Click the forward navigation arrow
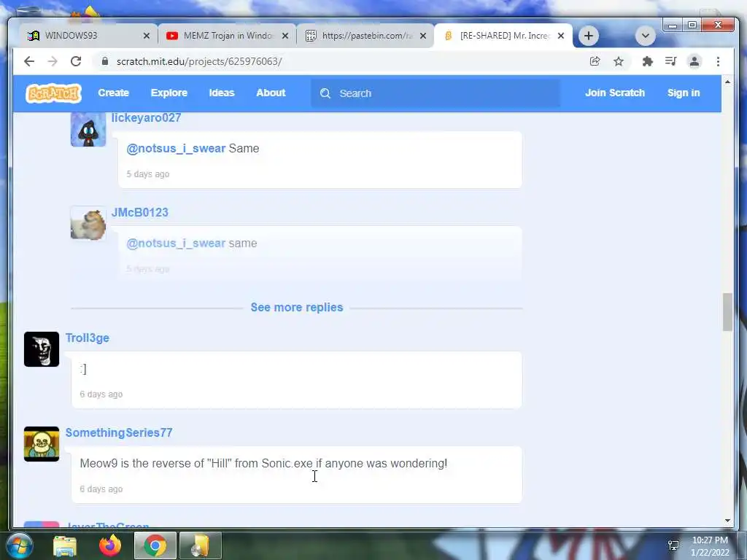The image size is (747, 560). [53, 61]
